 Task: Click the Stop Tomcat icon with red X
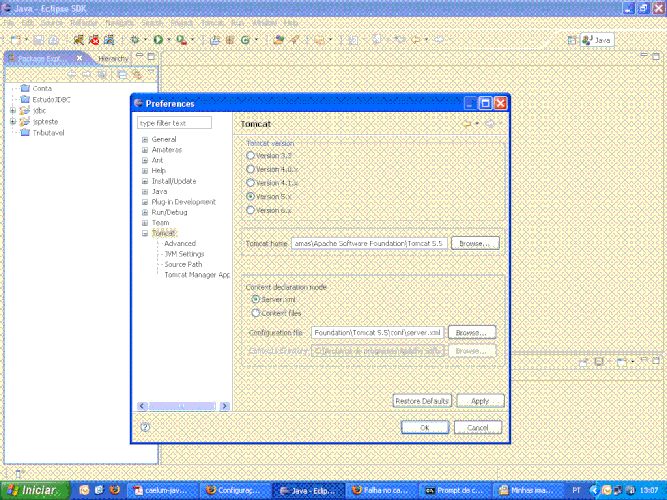coord(94,40)
